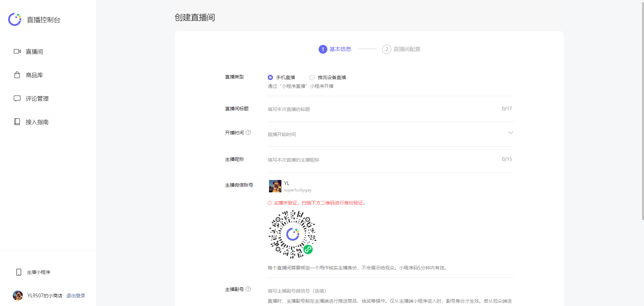Click the page vertical scrollbar
The image size is (644, 306).
click(642, 111)
